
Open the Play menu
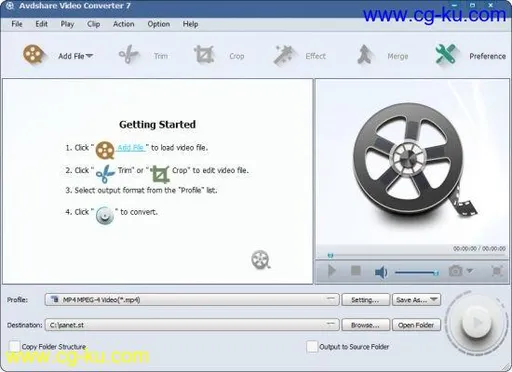coord(67,24)
